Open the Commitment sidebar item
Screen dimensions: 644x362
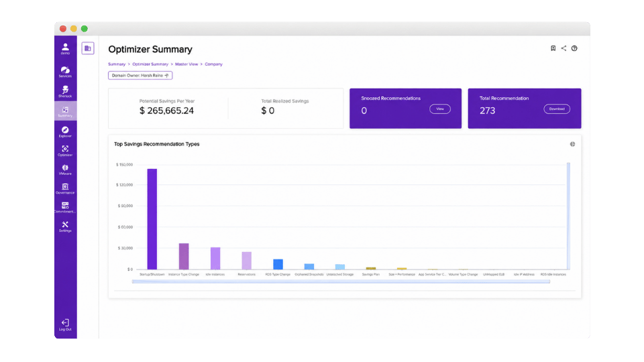point(65,207)
